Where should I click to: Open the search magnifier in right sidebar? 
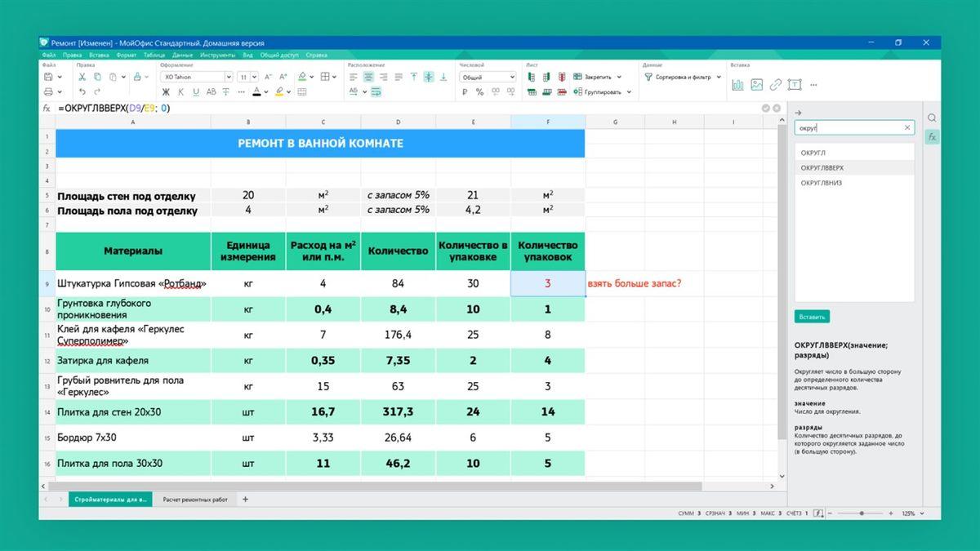(932, 118)
